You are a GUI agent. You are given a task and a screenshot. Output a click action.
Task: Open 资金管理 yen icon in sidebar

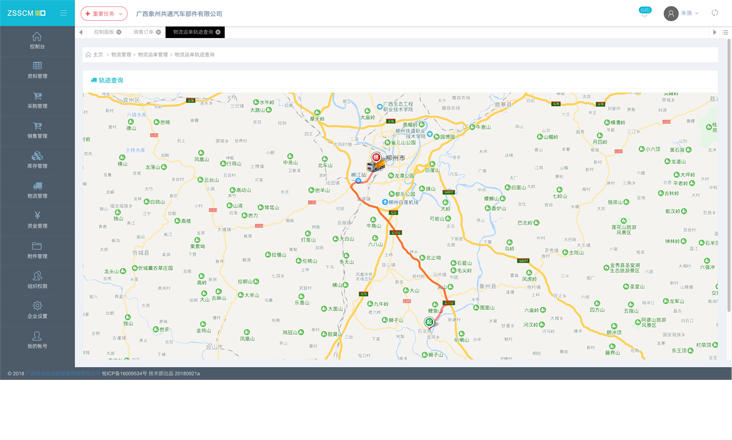[x=37, y=216]
